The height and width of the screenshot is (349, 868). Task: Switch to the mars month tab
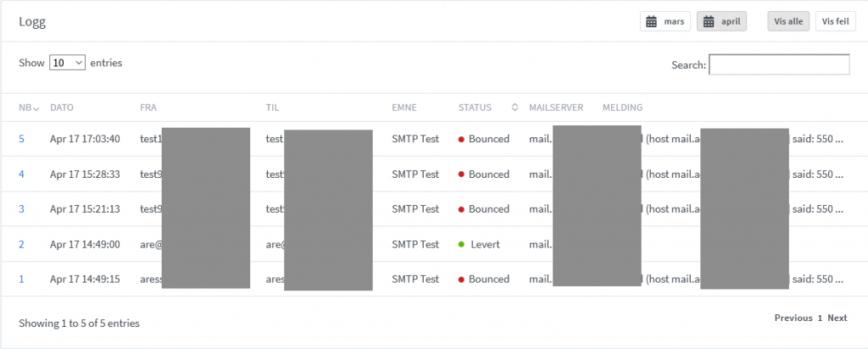coord(665,22)
